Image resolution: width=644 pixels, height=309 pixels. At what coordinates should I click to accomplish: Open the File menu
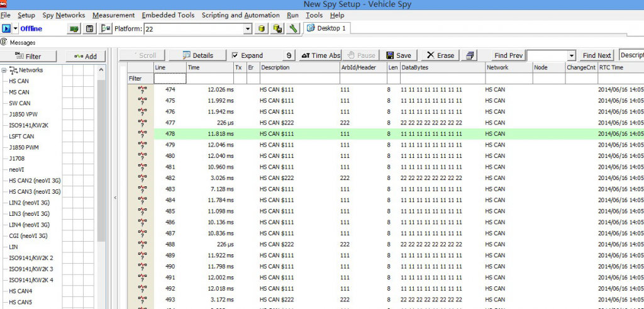(5, 15)
